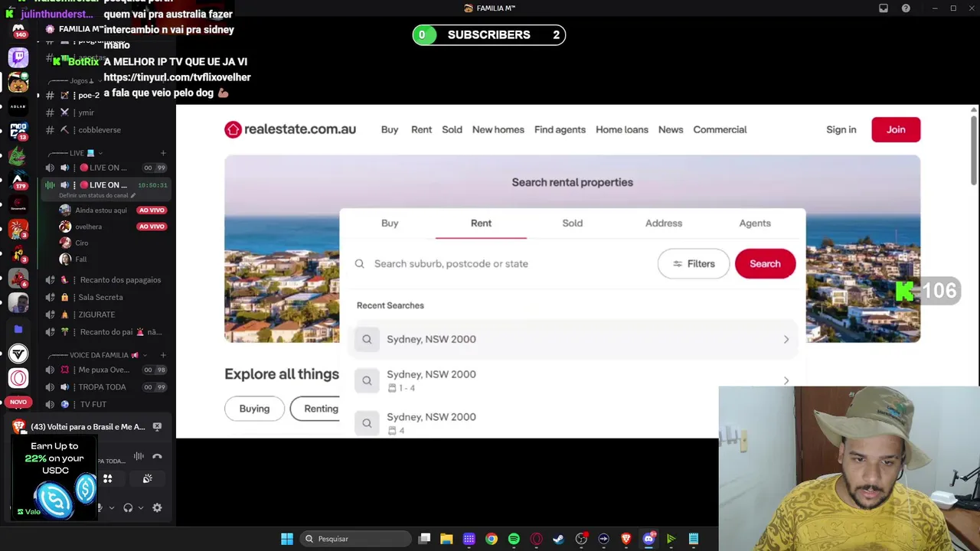Viewport: 980px width, 551px height.
Task: Join the ZIGURATE voice channel
Action: (x=96, y=315)
